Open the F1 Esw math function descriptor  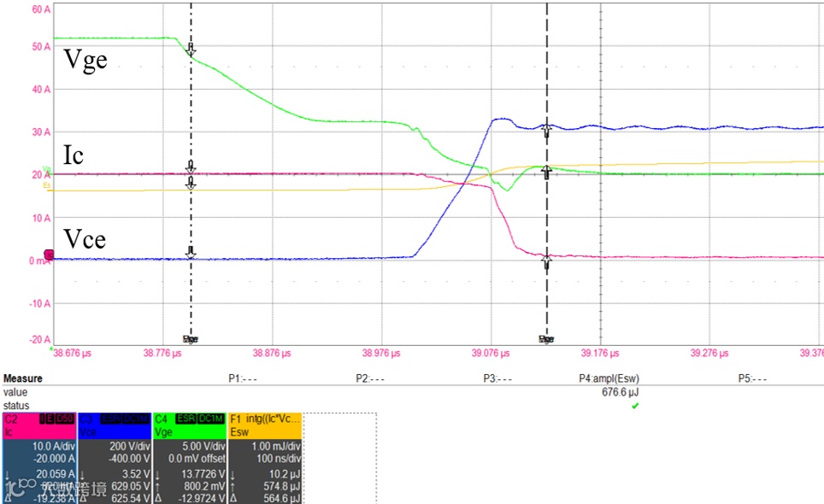pos(265,458)
